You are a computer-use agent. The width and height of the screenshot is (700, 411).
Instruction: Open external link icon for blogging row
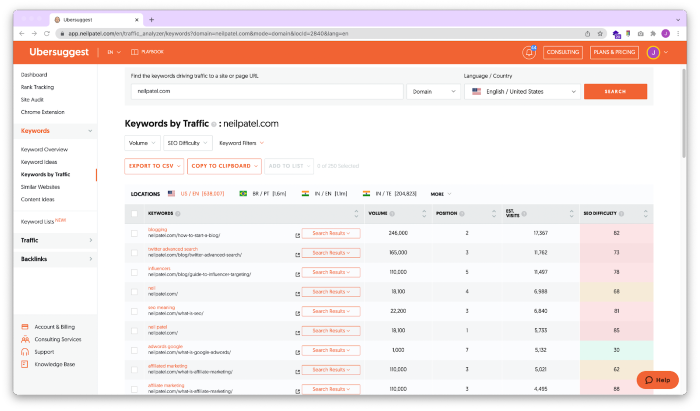(x=297, y=235)
